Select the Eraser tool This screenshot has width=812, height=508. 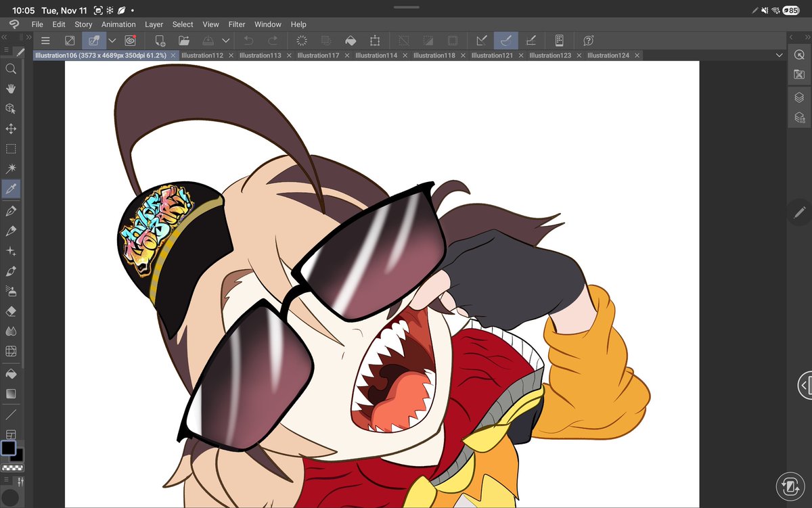pos(11,312)
